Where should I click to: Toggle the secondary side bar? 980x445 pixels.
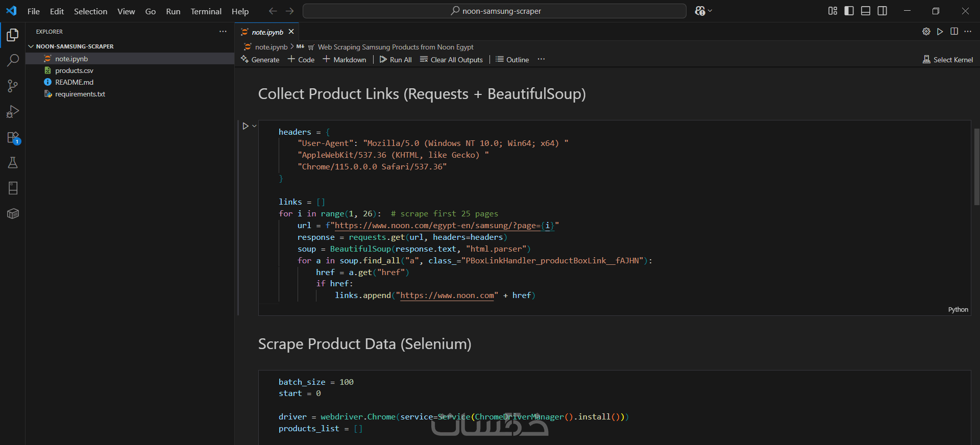click(882, 11)
